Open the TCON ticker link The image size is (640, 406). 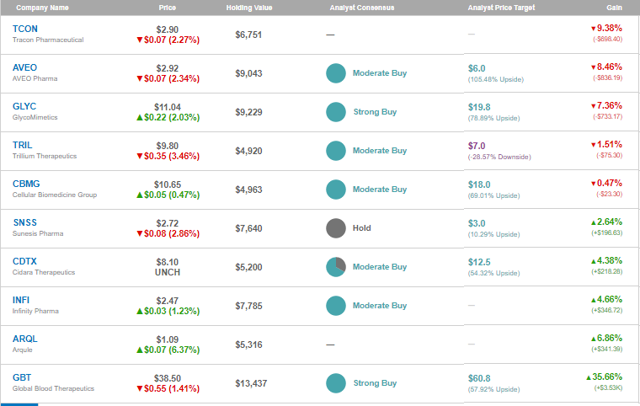coord(25,29)
